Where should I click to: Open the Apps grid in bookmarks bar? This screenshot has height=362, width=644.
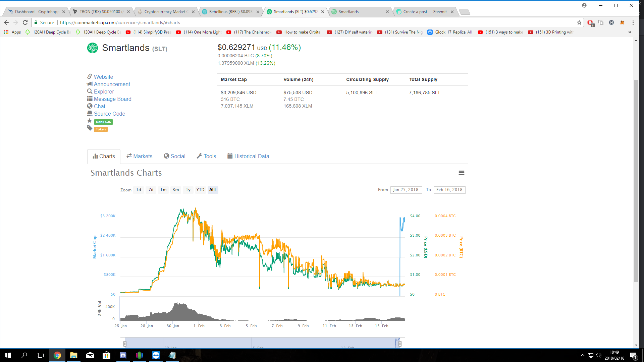[12, 32]
